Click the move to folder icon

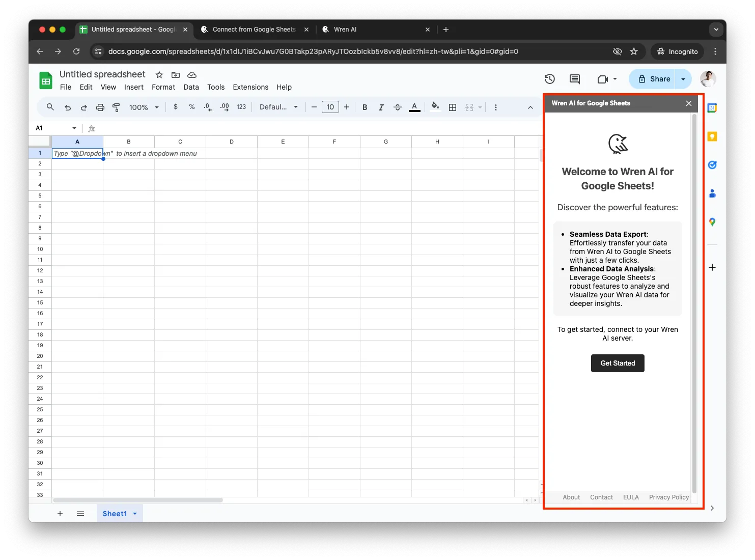(x=176, y=75)
